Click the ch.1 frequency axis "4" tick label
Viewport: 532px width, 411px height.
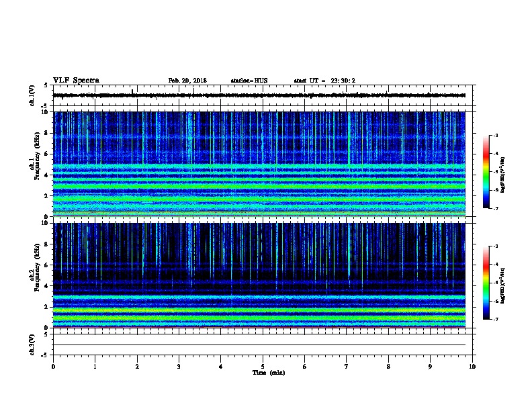pyautogui.click(x=46, y=175)
